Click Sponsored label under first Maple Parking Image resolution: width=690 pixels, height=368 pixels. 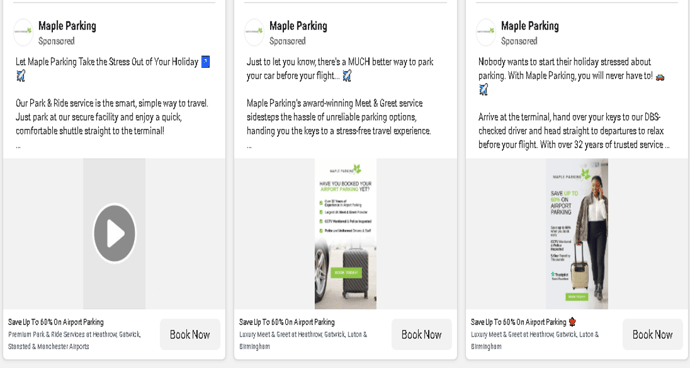pyautogui.click(x=56, y=41)
